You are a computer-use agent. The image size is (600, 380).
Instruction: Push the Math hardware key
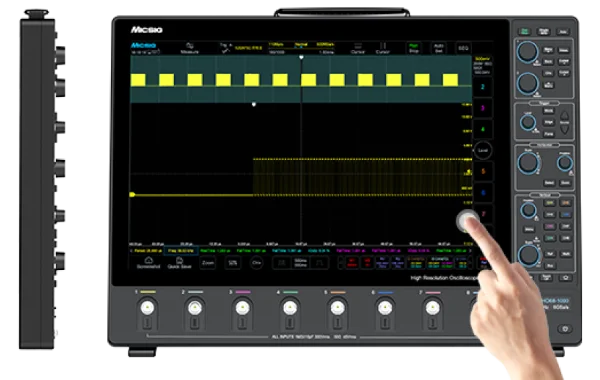[x=566, y=254]
